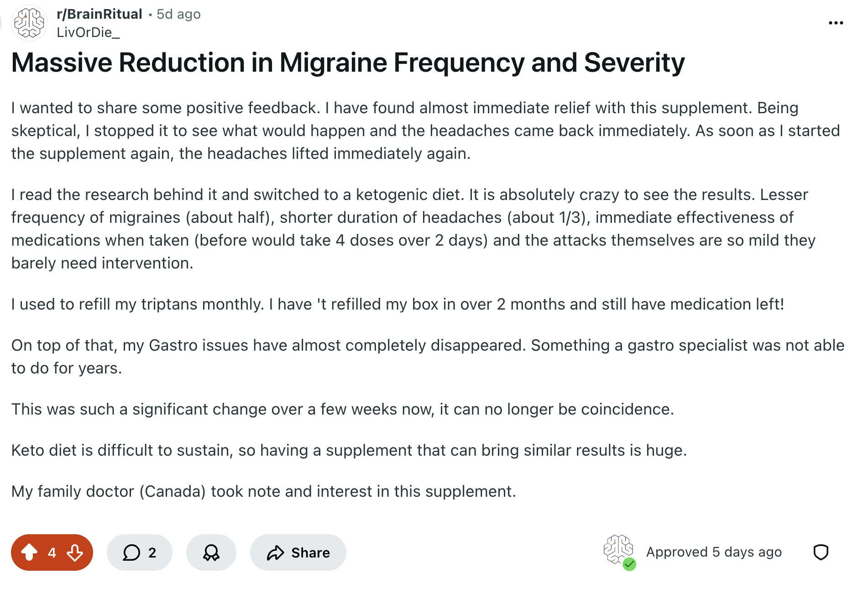Click the Approved 5 days ago label
This screenshot has width=868, height=589.
point(714,552)
